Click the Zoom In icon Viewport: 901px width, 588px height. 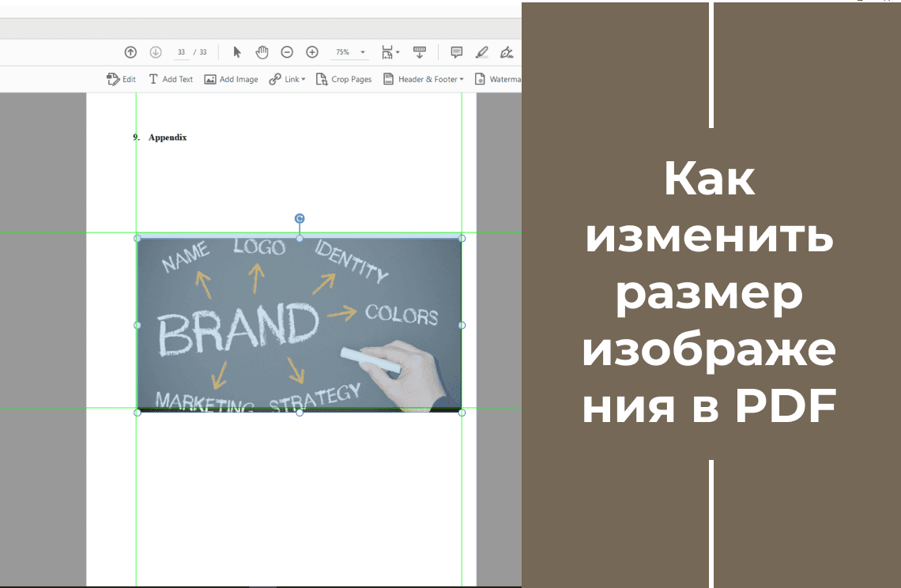tap(312, 51)
